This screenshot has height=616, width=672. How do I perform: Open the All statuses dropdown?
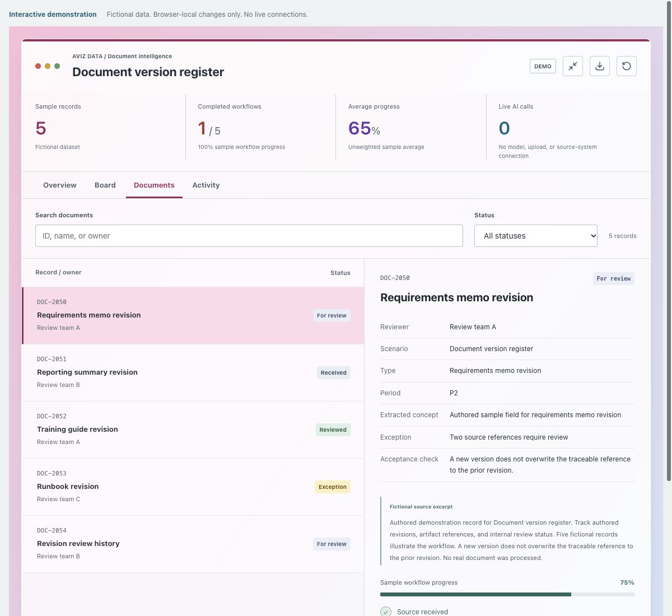(x=536, y=236)
